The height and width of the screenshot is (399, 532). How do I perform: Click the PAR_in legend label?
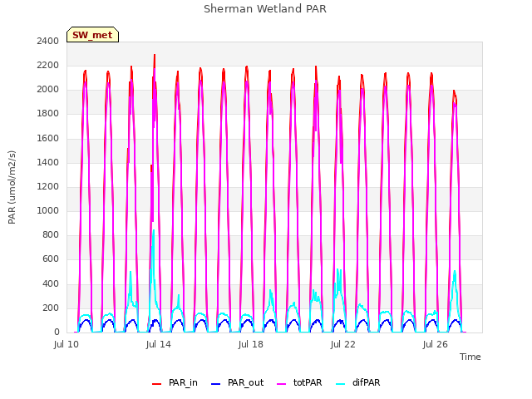point(183,382)
